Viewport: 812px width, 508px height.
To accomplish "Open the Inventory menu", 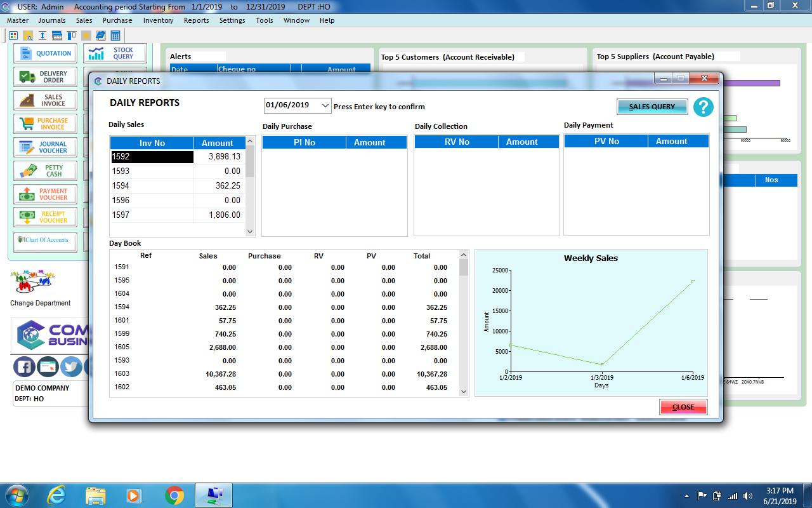I will pos(158,20).
